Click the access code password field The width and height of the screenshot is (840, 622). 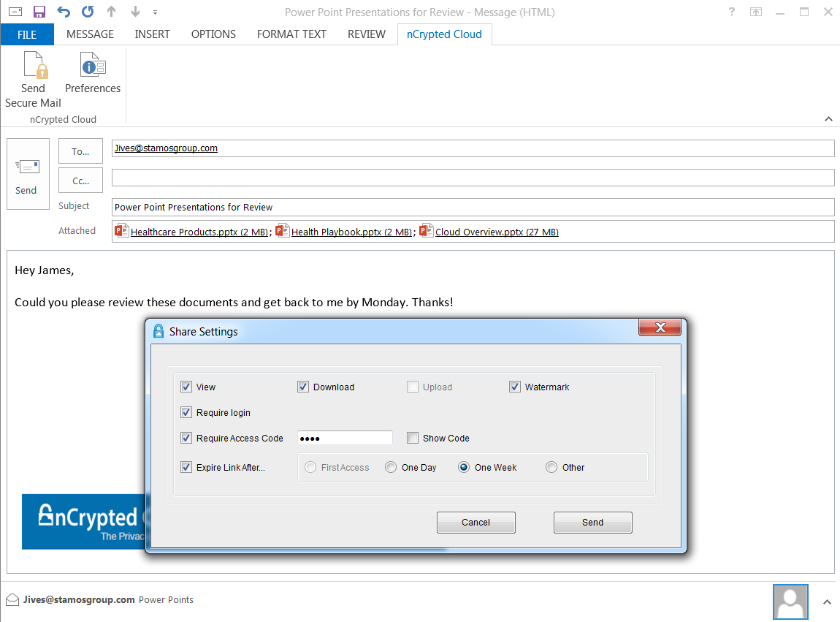point(345,438)
